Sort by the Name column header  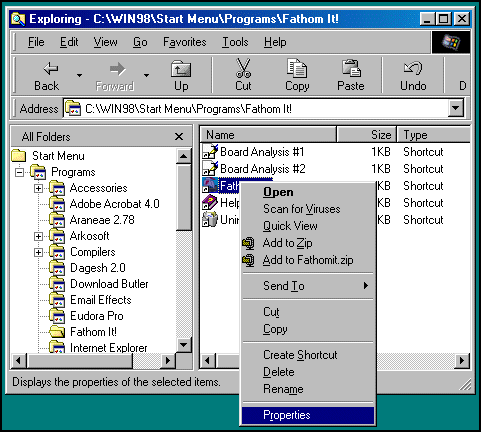pos(268,135)
